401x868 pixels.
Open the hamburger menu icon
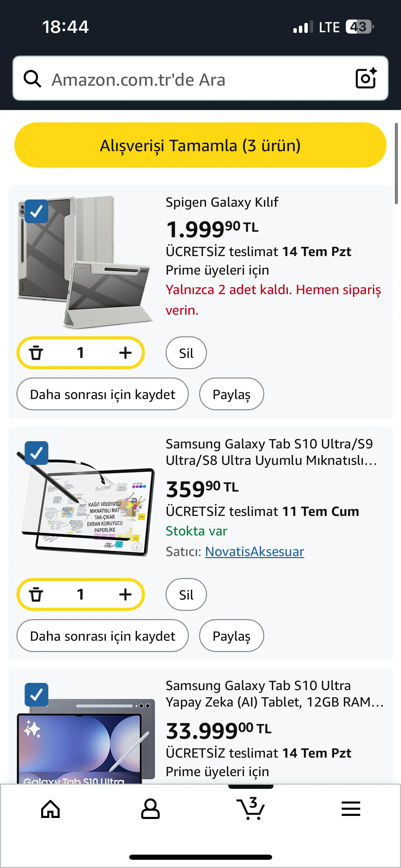(x=351, y=809)
